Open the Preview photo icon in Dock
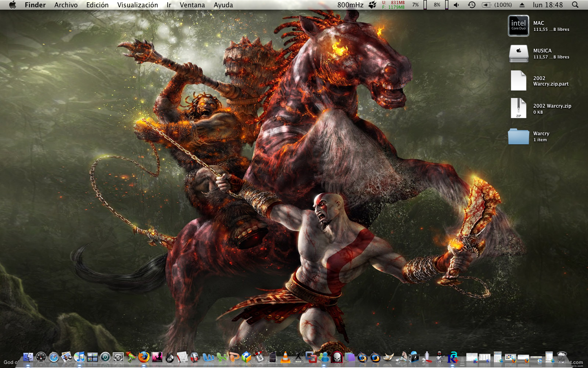The width and height of the screenshot is (588, 368). click(x=66, y=357)
